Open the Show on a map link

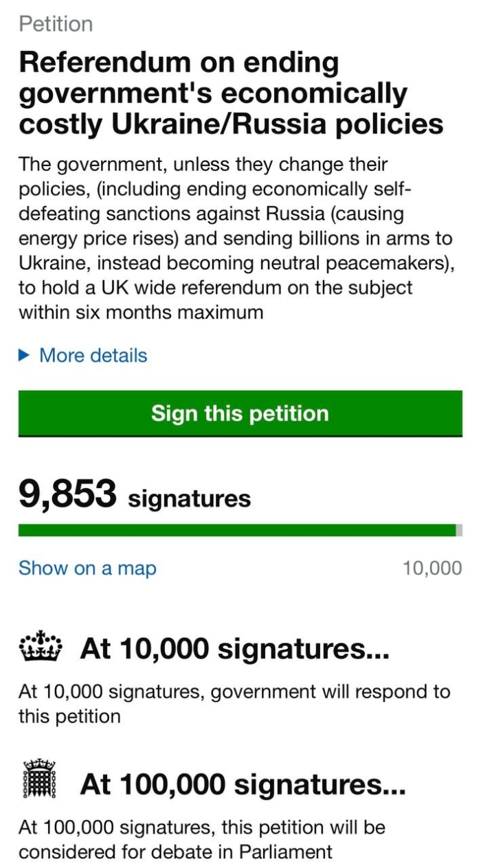(x=87, y=568)
